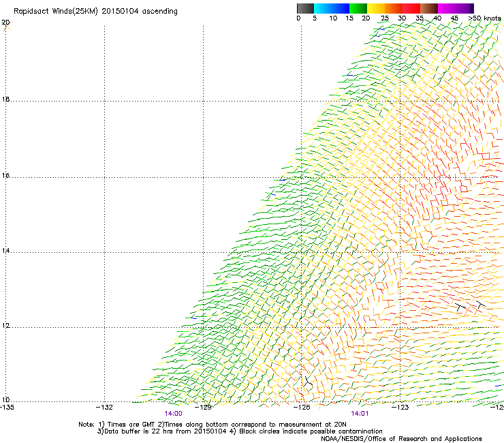Click the '-129' longitude axis label
The image size is (504, 443).
[x=203, y=408]
